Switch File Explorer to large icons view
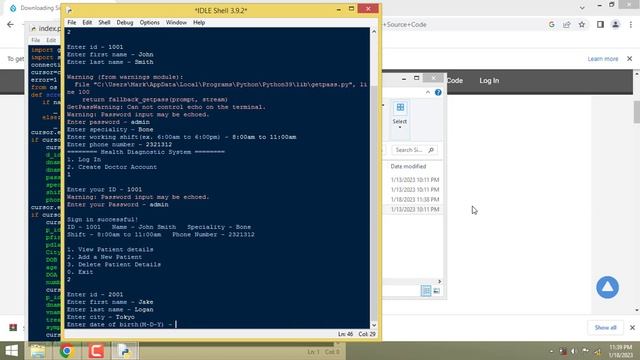This screenshot has width=640, height=360. (x=436, y=290)
